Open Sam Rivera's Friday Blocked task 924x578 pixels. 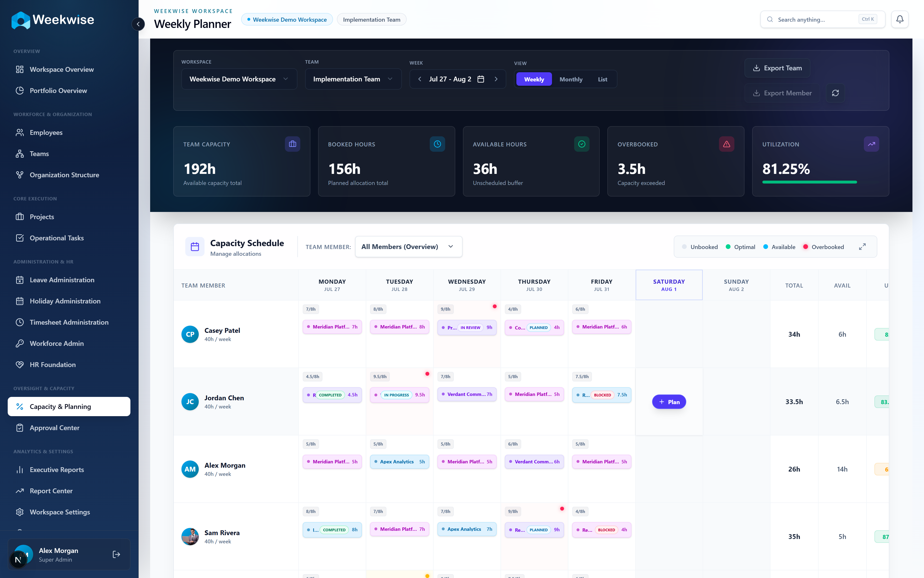pos(601,530)
